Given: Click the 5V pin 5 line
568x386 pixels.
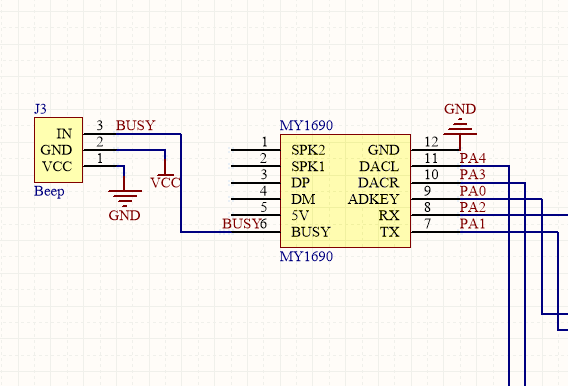Looking at the screenshot, I should pyautogui.click(x=255, y=215).
